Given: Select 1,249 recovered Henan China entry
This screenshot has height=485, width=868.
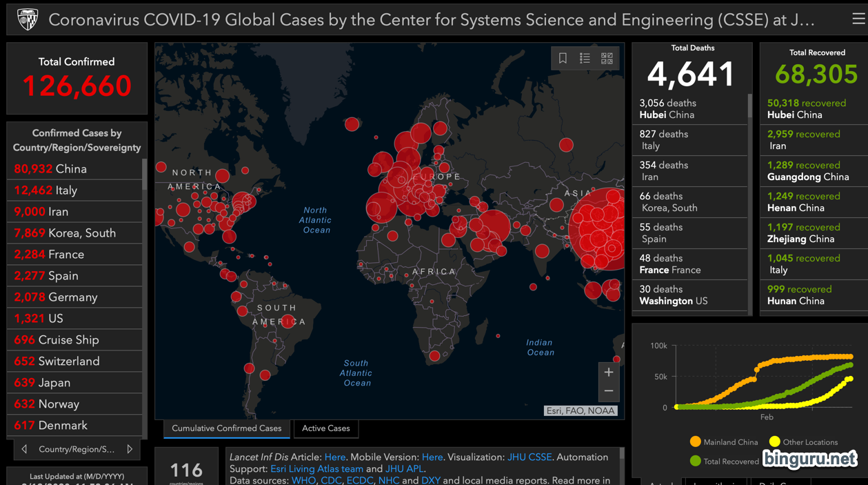Looking at the screenshot, I should pos(814,202).
